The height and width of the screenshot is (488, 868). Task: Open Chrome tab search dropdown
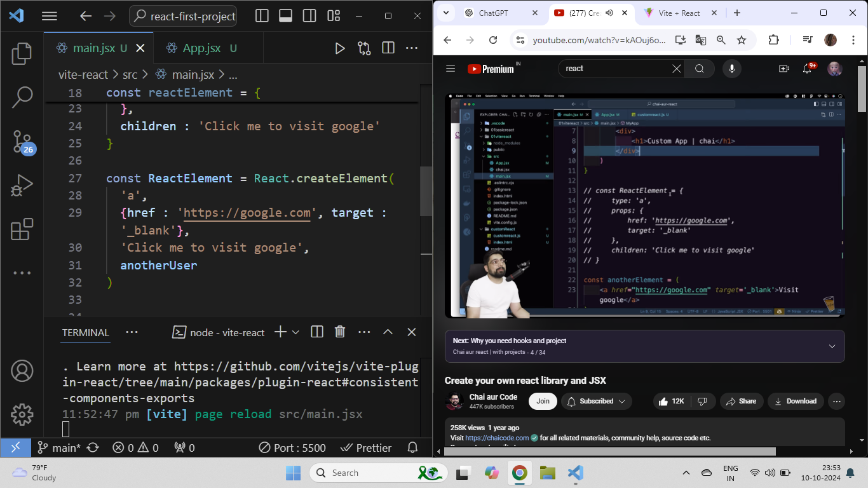pyautogui.click(x=446, y=13)
